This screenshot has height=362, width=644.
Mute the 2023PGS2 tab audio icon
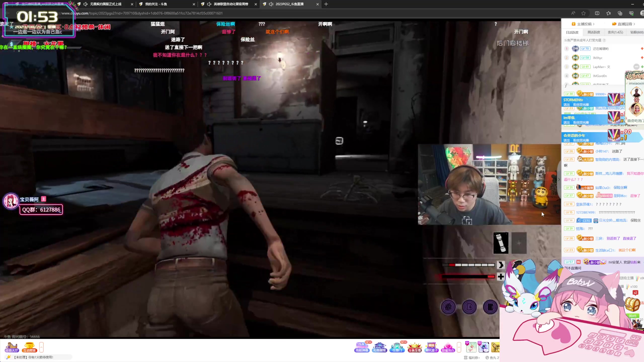pyautogui.click(x=271, y=4)
